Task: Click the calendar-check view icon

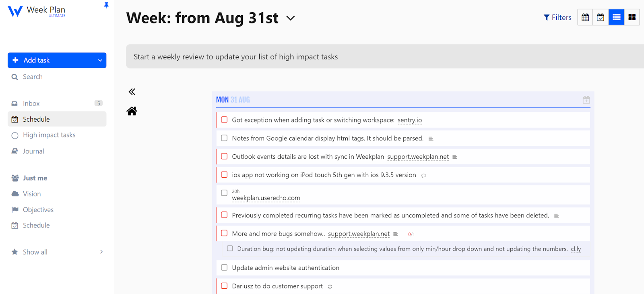Action: coord(601,17)
